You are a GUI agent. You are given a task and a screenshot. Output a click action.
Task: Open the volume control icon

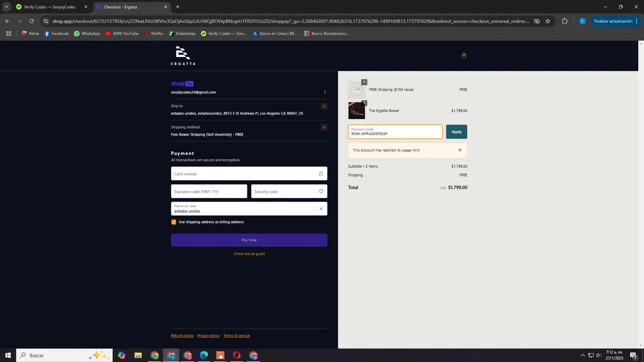point(598,355)
